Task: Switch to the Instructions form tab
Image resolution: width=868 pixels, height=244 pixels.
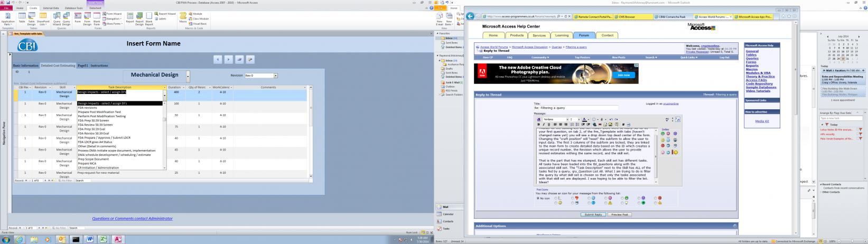Action: click(99, 65)
